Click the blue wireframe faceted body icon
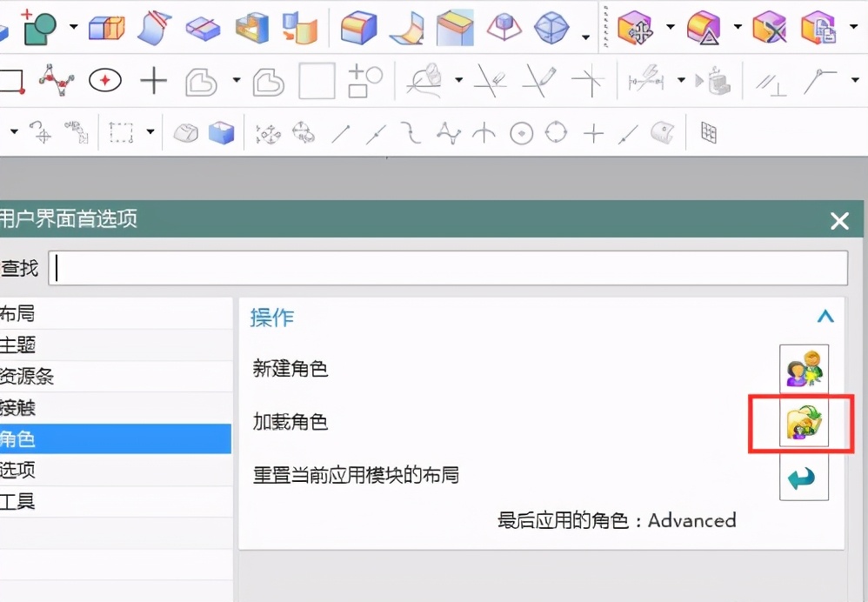The height and width of the screenshot is (602, 868). pyautogui.click(x=551, y=27)
